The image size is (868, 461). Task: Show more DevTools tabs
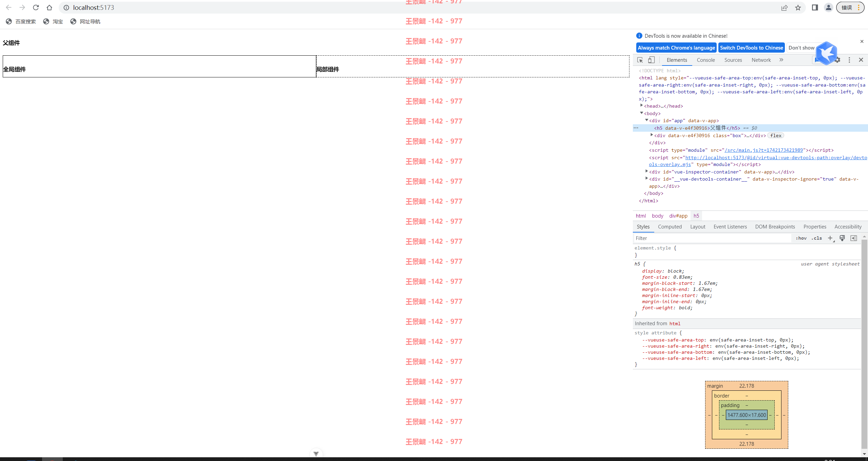pyautogui.click(x=781, y=60)
